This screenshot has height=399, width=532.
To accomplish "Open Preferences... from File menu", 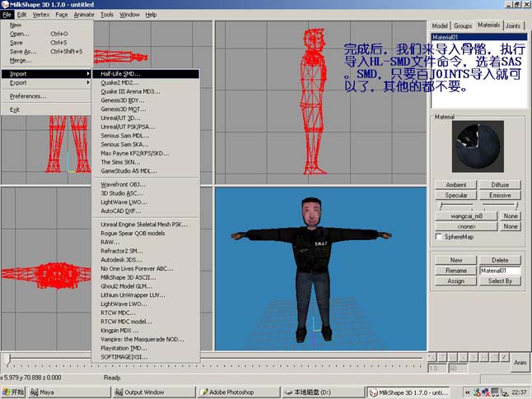I will 46,96.
